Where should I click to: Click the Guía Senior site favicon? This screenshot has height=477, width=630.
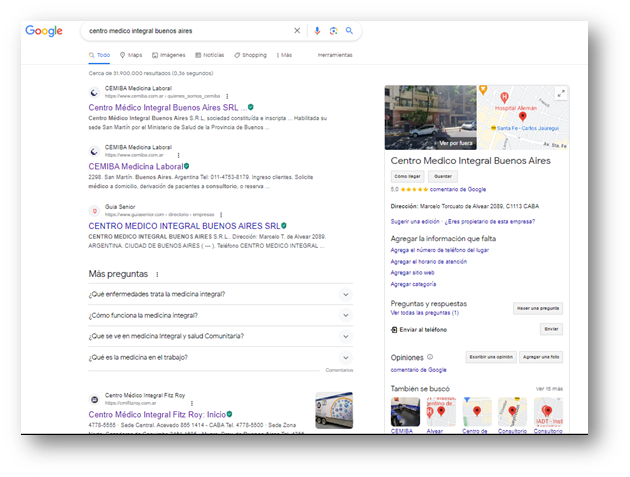pyautogui.click(x=94, y=211)
